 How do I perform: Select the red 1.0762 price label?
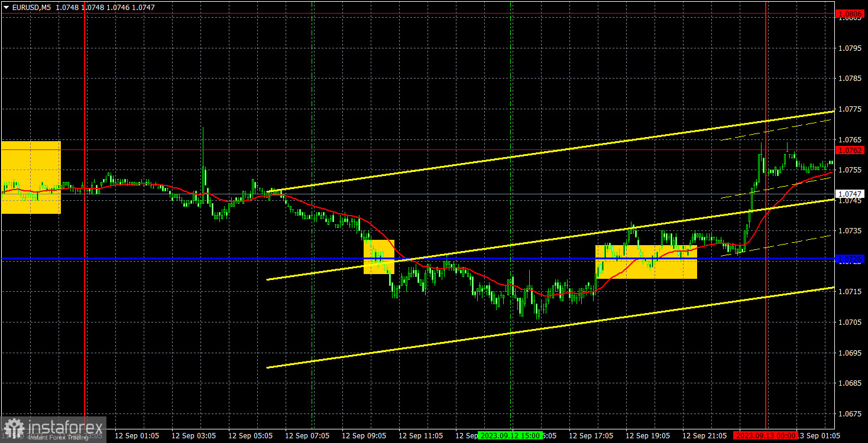(850, 150)
